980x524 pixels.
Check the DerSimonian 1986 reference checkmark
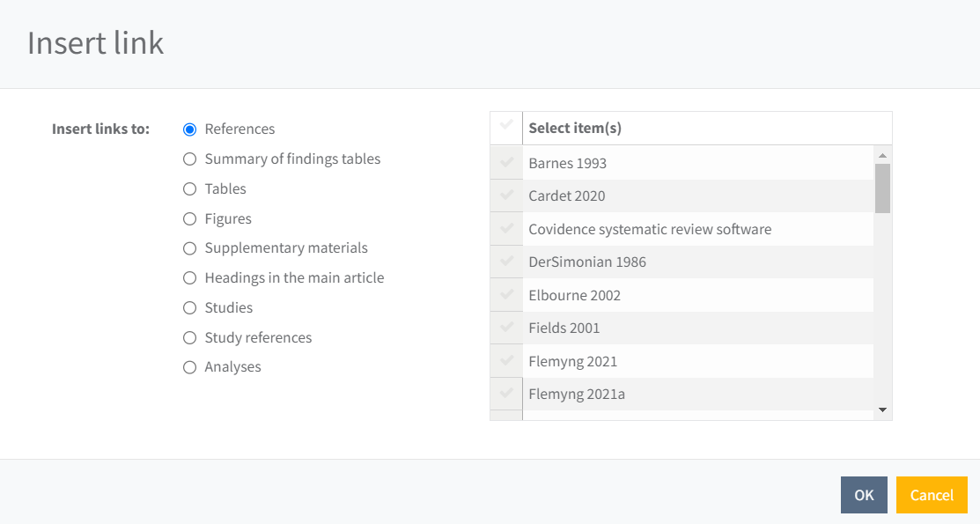[505, 262]
